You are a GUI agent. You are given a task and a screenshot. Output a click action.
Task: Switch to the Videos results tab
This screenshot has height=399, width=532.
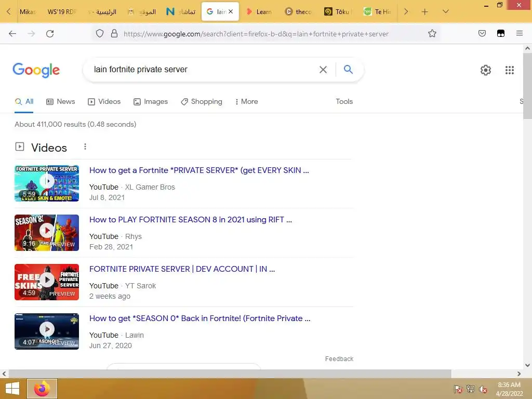104,101
